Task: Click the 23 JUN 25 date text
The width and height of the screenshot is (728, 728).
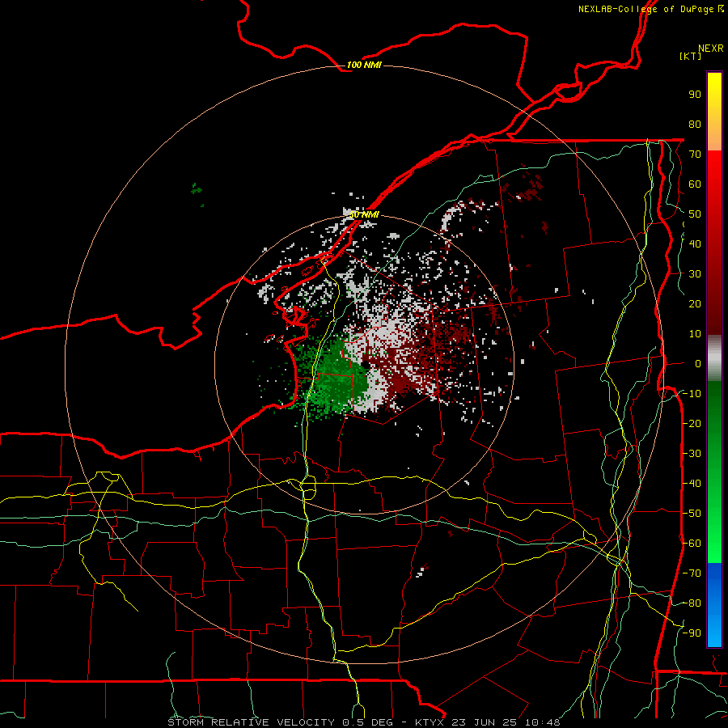Action: pyautogui.click(x=485, y=722)
